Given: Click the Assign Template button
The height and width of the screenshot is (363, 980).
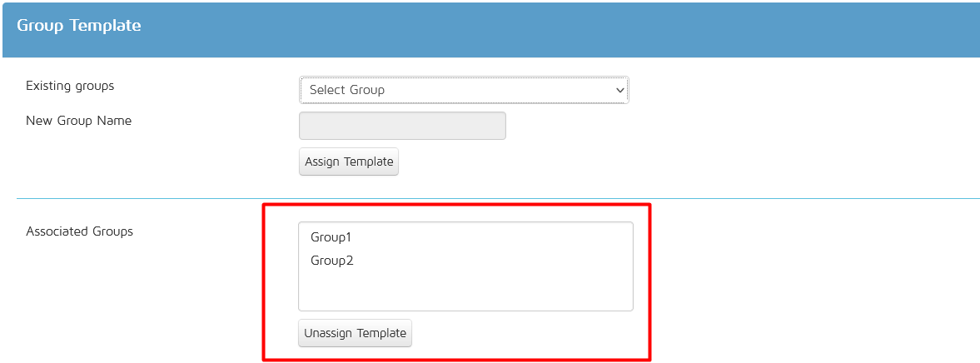Looking at the screenshot, I should 349,162.
